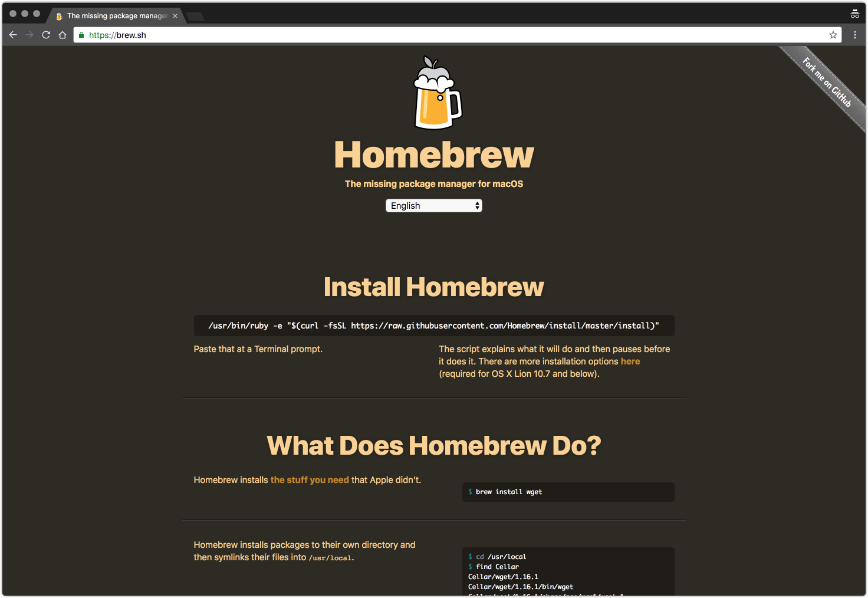Click the 'cd /usr/local' terminal line
The image size is (868, 598).
pyautogui.click(x=497, y=557)
